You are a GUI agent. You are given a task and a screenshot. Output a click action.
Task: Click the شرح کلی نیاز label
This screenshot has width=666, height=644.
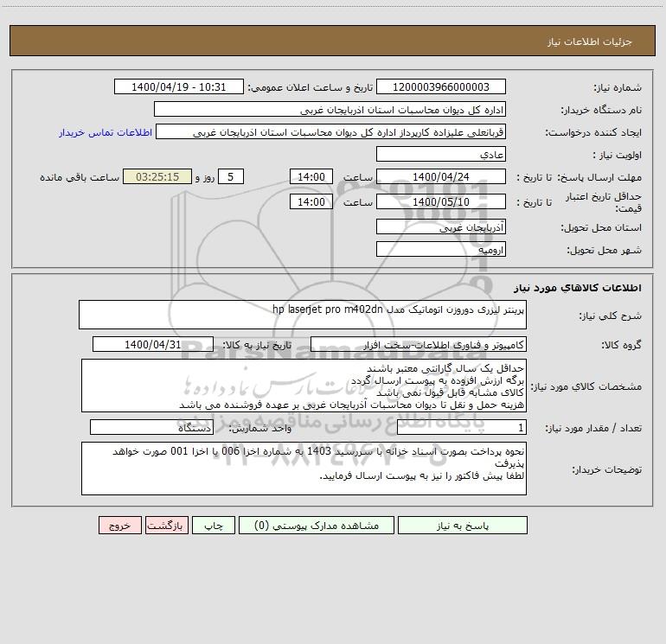point(611,316)
